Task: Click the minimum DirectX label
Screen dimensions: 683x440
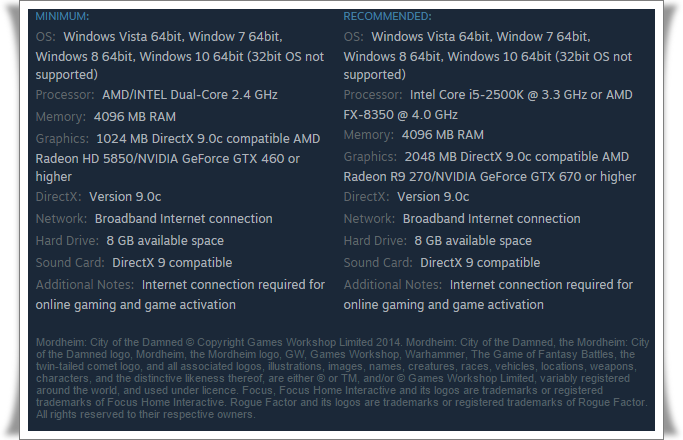Action: pos(58,197)
